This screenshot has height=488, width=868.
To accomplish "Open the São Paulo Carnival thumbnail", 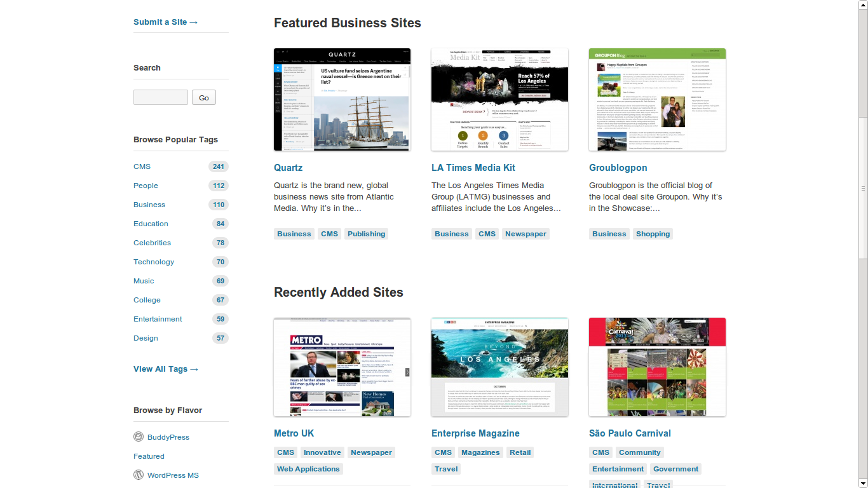I will pyautogui.click(x=658, y=367).
